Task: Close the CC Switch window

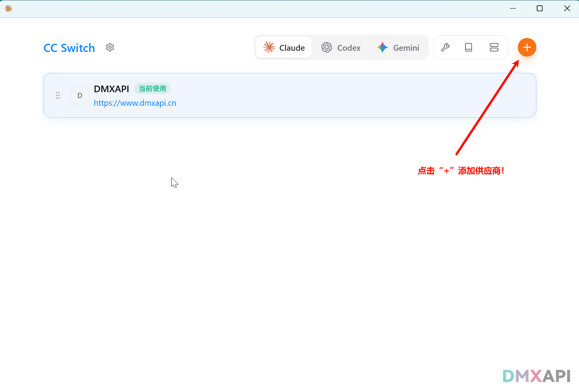Action: tap(567, 8)
